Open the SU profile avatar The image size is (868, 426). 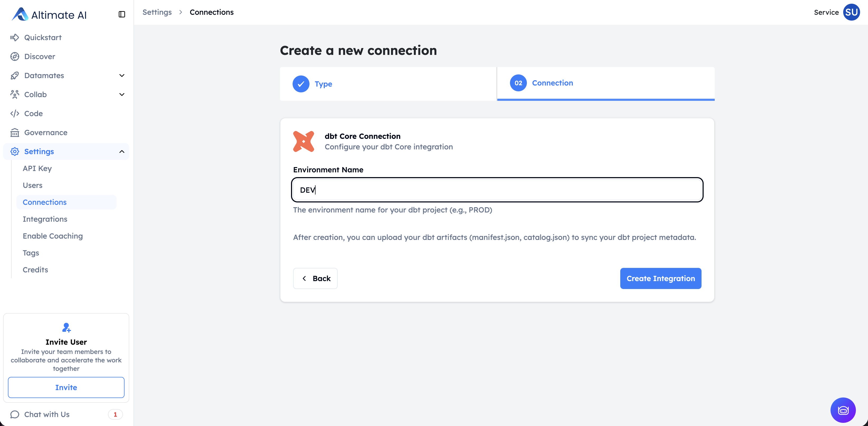[851, 12]
